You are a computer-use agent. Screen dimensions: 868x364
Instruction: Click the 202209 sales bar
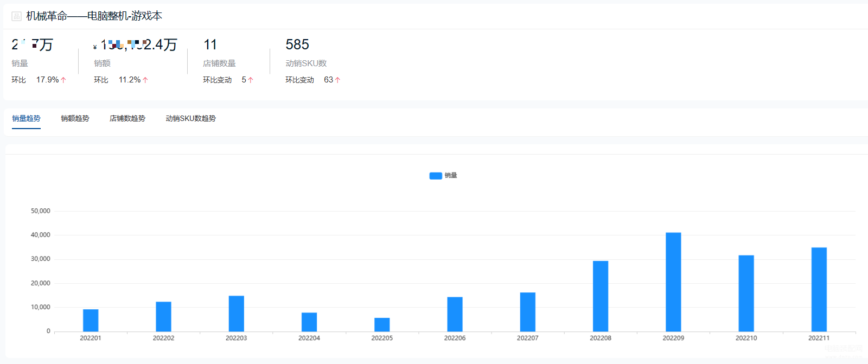[673, 282]
